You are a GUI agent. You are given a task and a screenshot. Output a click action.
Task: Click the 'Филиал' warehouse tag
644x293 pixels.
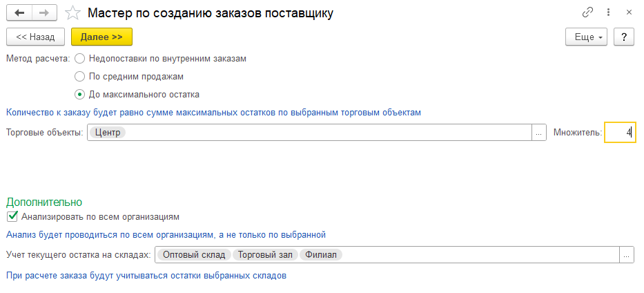(x=322, y=255)
